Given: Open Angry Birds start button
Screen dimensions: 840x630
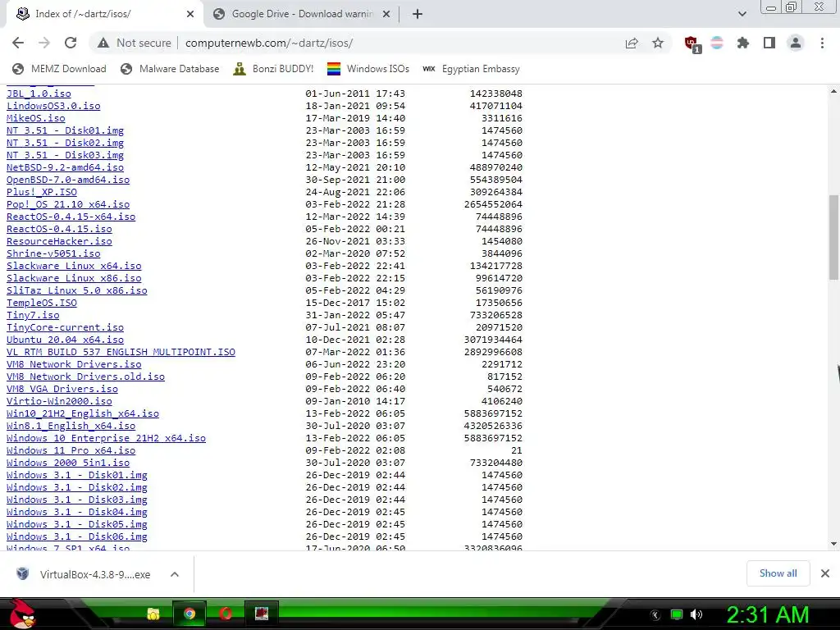Looking at the screenshot, I should coord(21,614).
